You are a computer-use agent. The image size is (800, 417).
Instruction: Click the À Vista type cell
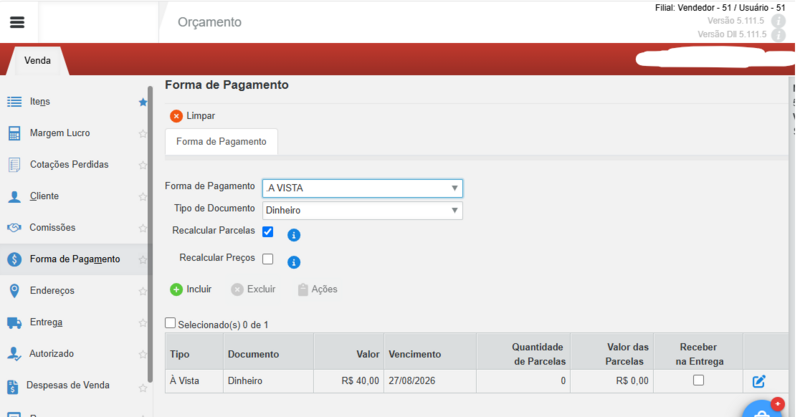tap(194, 381)
